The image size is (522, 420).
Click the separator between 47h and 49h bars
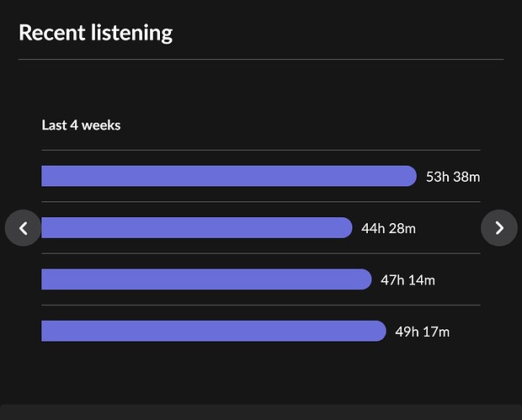[x=261, y=305]
